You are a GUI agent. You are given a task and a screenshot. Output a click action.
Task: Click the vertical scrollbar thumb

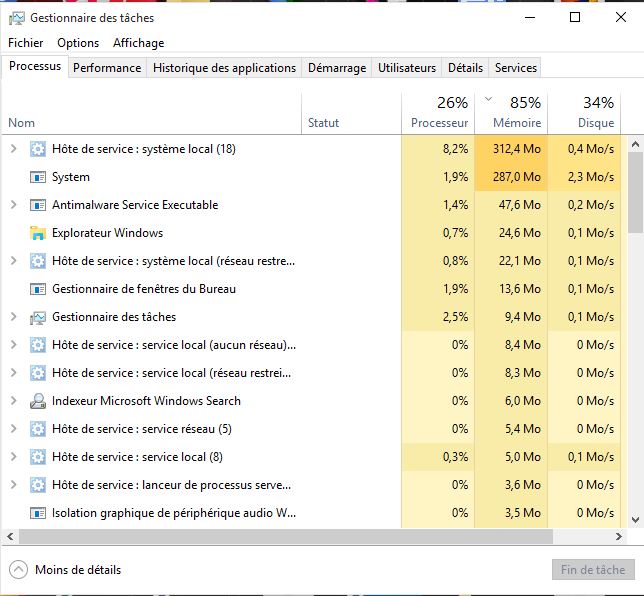click(x=635, y=193)
